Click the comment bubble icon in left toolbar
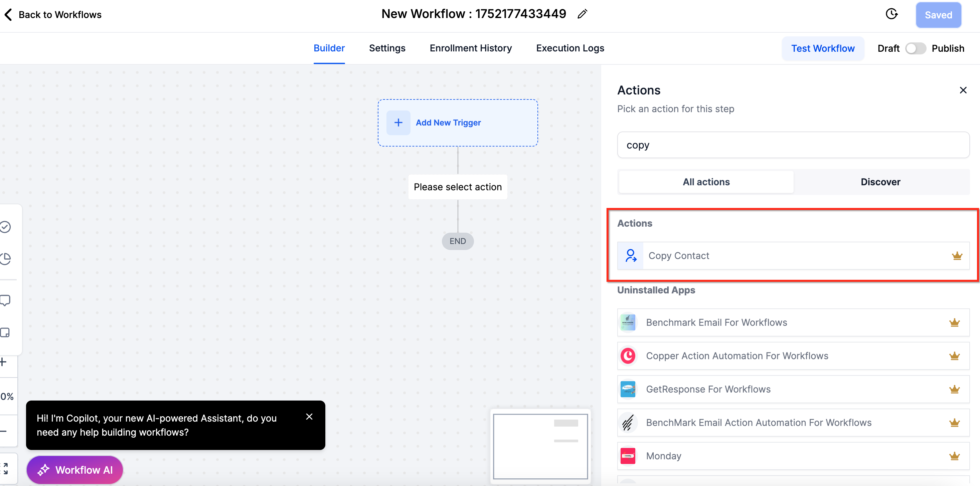This screenshot has height=486, width=980. pyautogui.click(x=5, y=300)
